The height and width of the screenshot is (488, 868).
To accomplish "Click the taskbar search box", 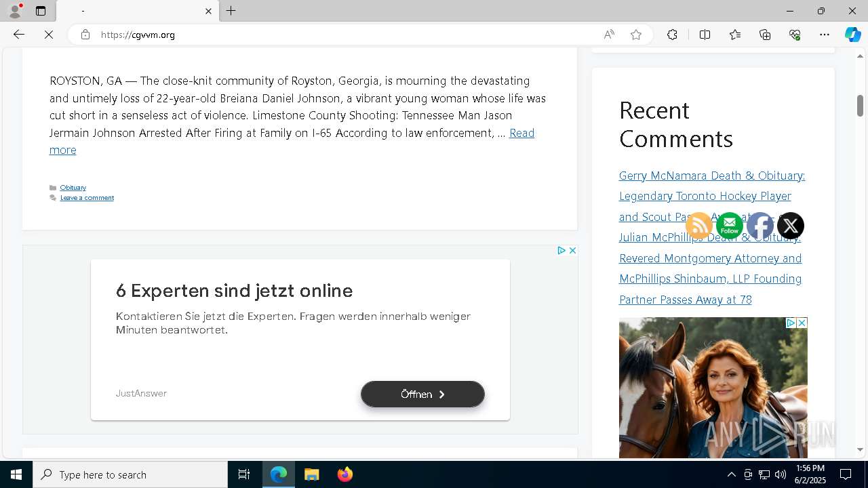I will pyautogui.click(x=130, y=474).
